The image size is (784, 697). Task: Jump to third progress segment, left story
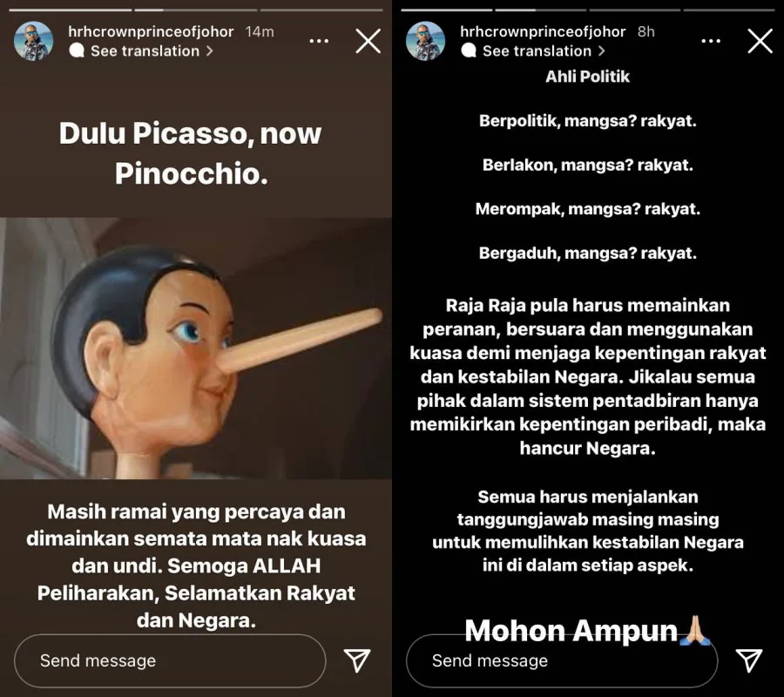point(321,10)
